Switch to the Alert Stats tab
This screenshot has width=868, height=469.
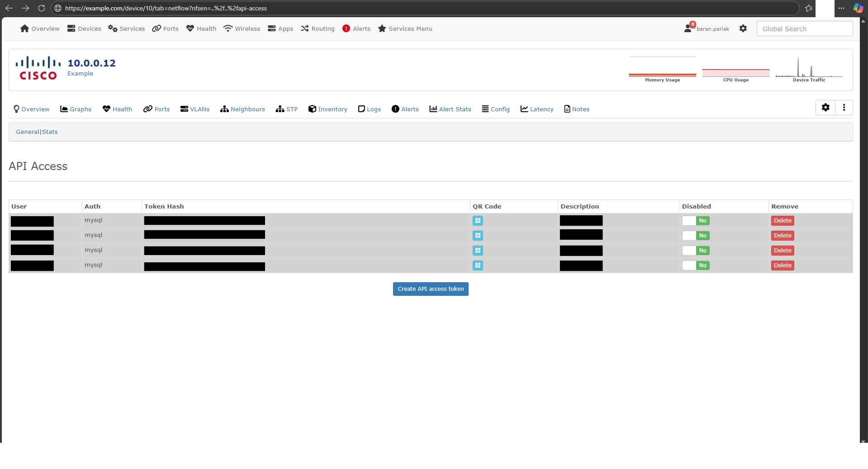(x=451, y=109)
